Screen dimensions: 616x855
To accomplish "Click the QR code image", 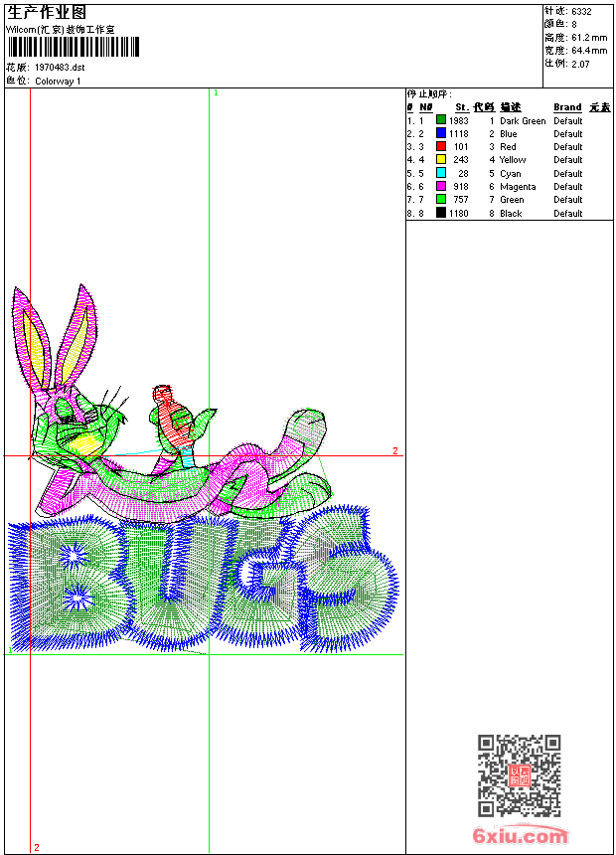I will coord(520,775).
